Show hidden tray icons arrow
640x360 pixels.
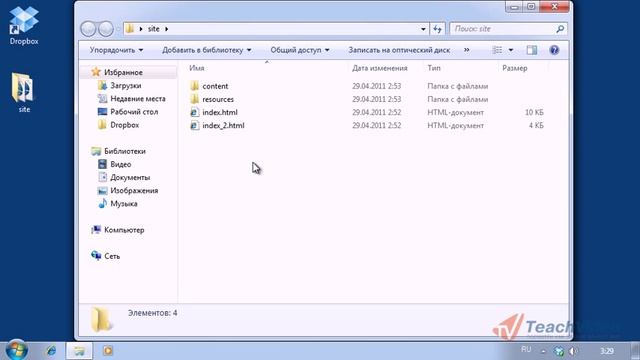pos(543,351)
